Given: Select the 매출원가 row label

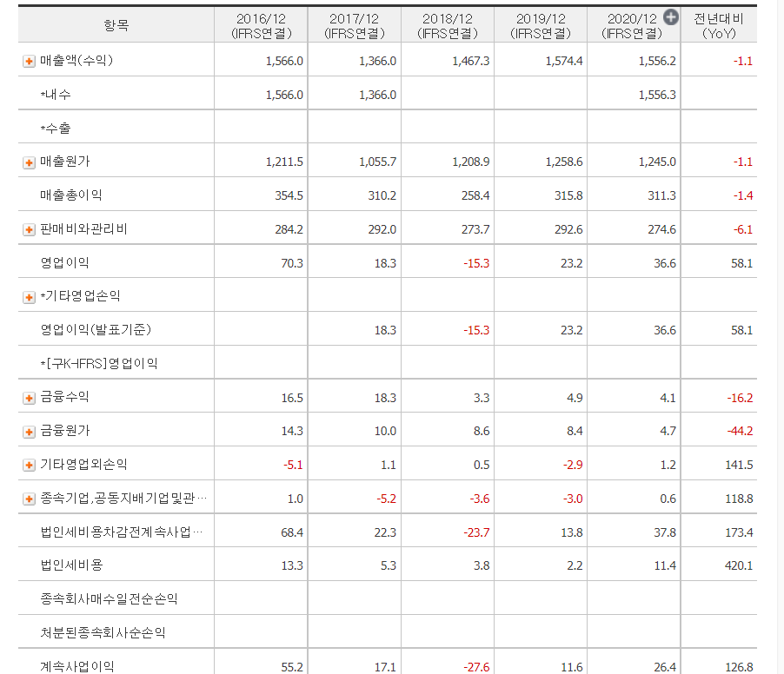Looking at the screenshot, I should [65, 162].
